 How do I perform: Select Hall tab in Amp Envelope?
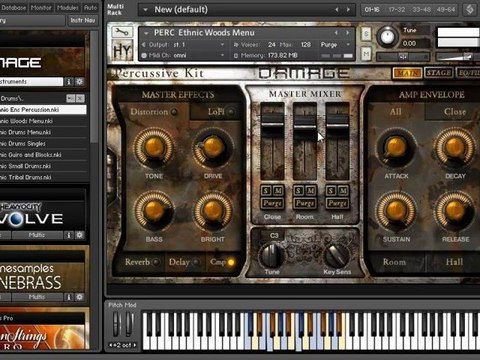[x=455, y=262]
